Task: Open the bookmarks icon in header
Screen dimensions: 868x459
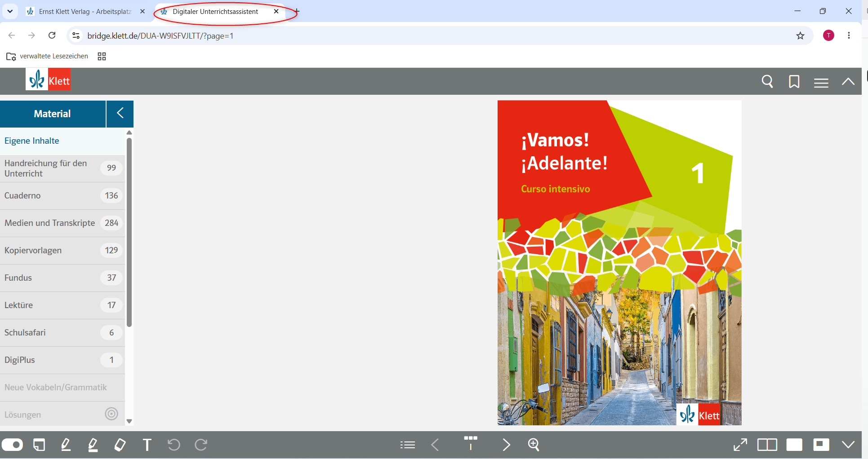Action: click(794, 82)
